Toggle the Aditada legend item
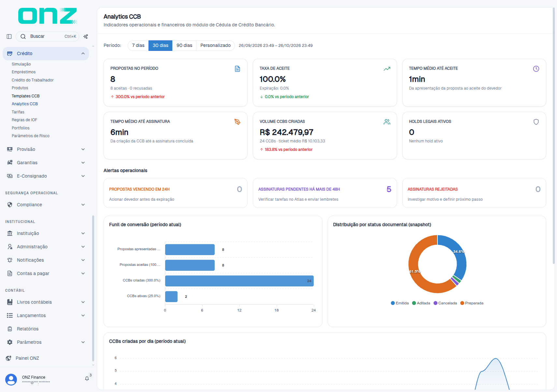 pos(421,303)
